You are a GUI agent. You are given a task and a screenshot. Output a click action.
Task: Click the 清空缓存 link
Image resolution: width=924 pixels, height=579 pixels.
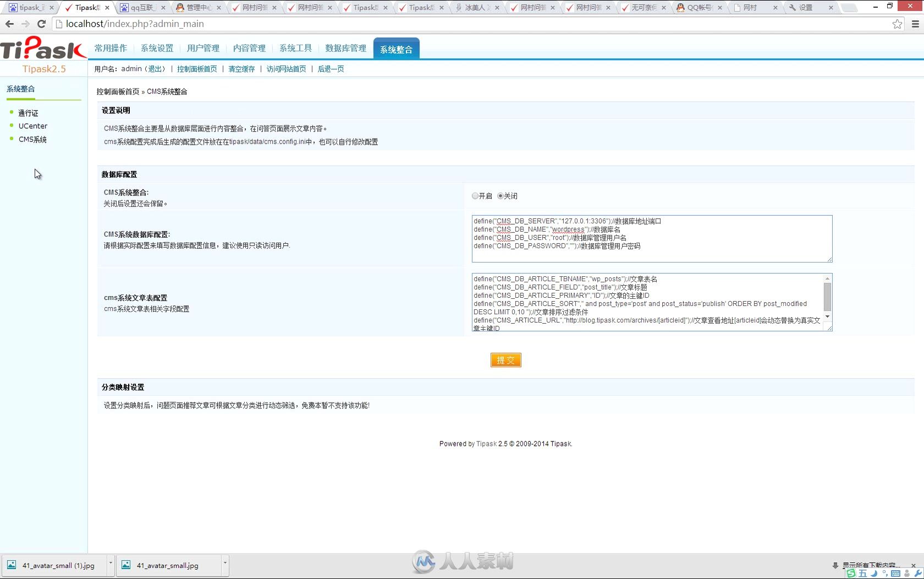coord(241,69)
